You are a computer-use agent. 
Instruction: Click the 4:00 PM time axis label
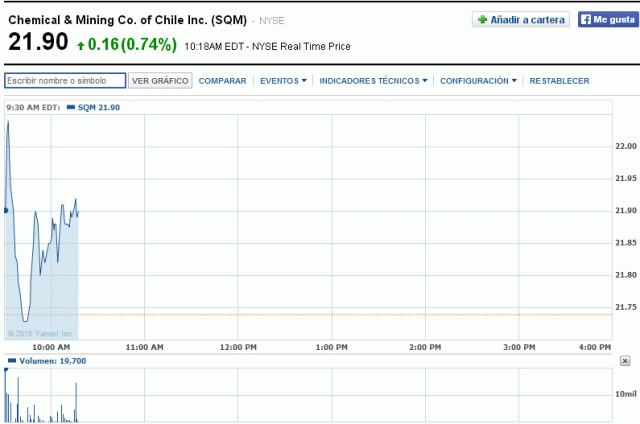point(595,347)
